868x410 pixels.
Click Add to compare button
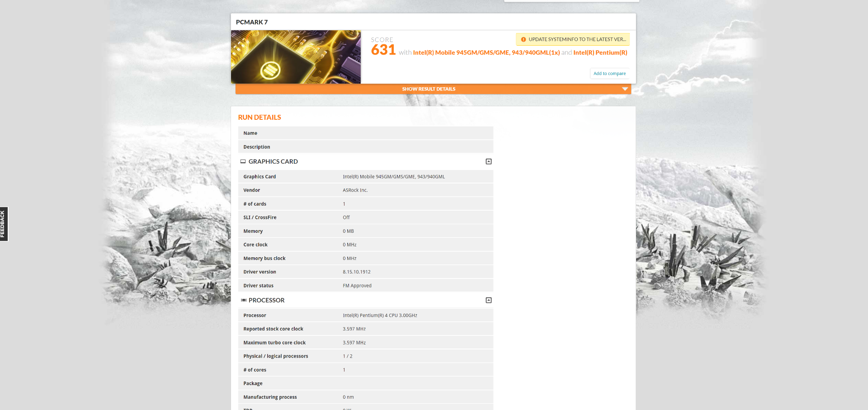(609, 73)
